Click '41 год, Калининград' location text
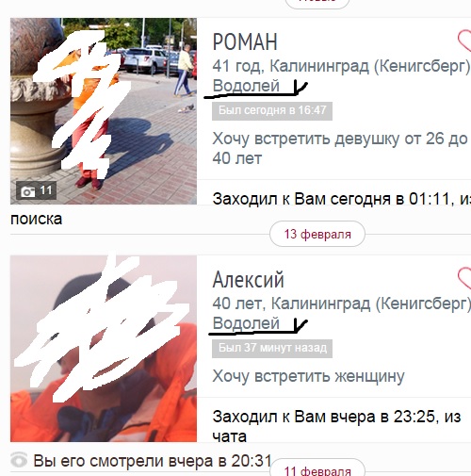The height and width of the screenshot is (476, 471). [341, 66]
